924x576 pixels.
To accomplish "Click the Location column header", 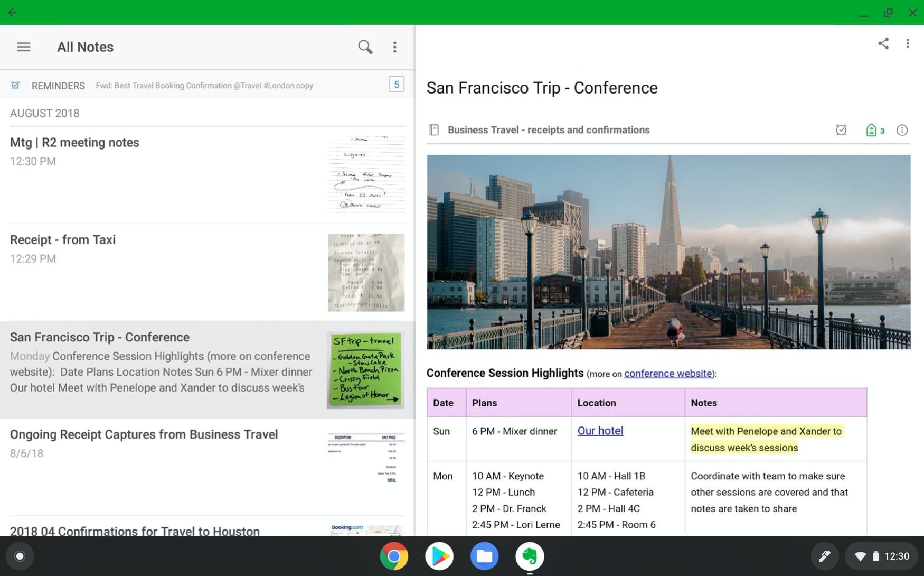I will pyautogui.click(x=628, y=403).
